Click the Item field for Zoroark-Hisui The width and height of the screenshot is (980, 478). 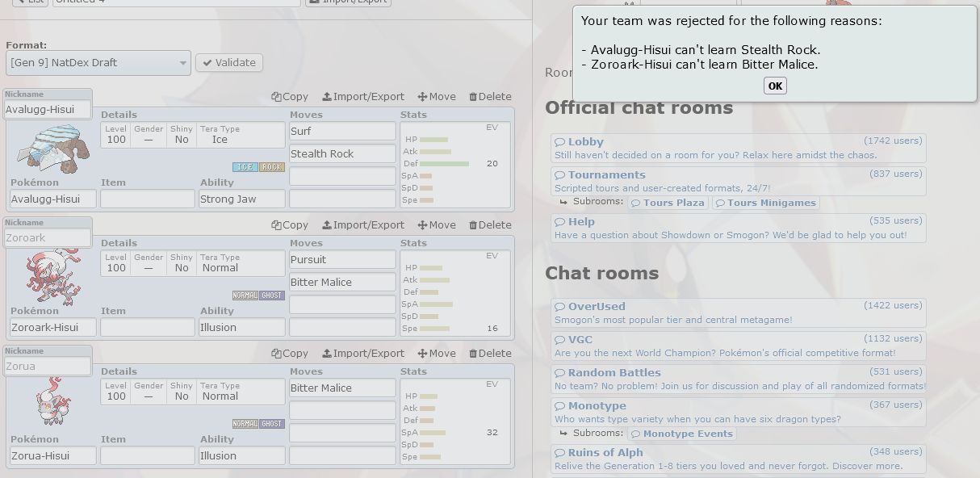(x=148, y=327)
